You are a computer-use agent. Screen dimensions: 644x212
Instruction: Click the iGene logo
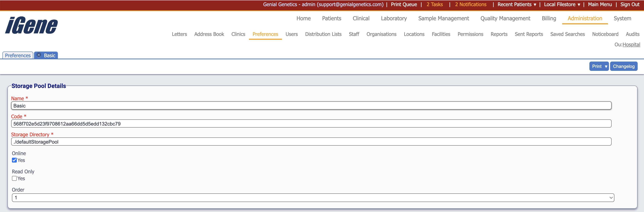coord(31,25)
